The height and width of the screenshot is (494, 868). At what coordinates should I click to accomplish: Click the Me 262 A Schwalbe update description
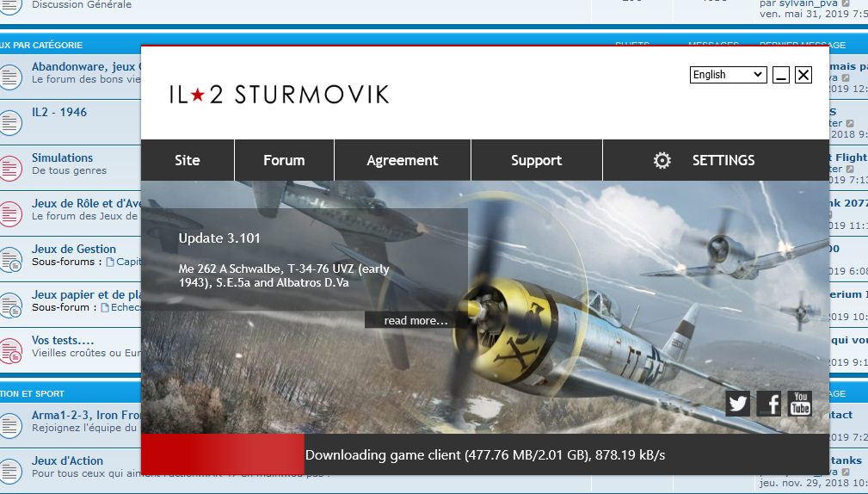pyautogui.click(x=284, y=275)
